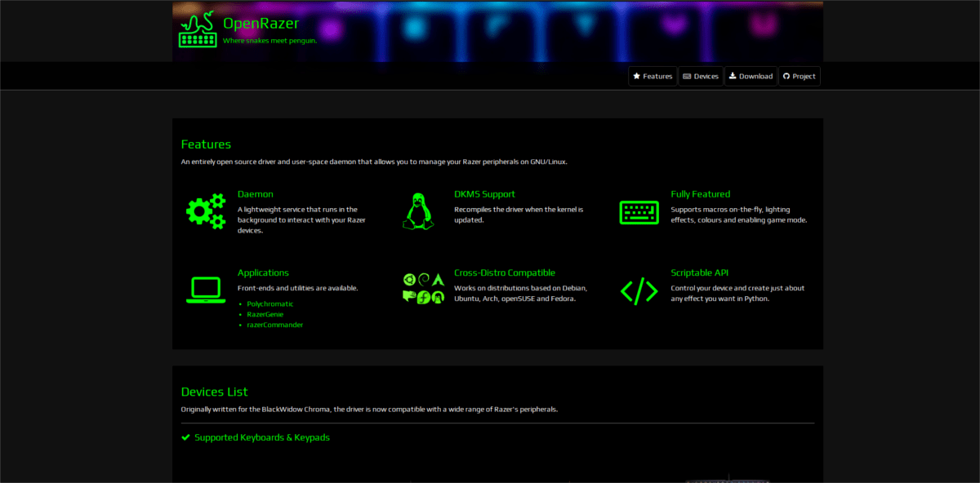The height and width of the screenshot is (483, 980).
Task: Click the Devices List section heading
Action: coord(214,392)
